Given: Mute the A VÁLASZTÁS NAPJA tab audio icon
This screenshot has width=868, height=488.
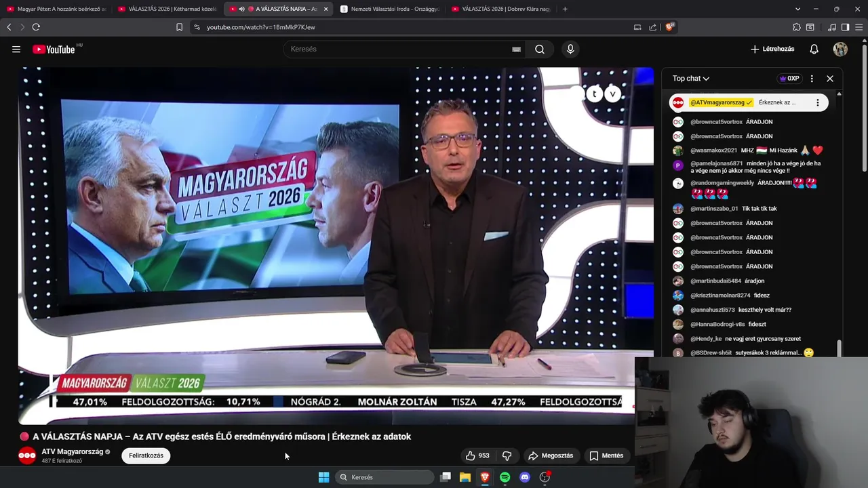Looking at the screenshot, I should tap(241, 9).
